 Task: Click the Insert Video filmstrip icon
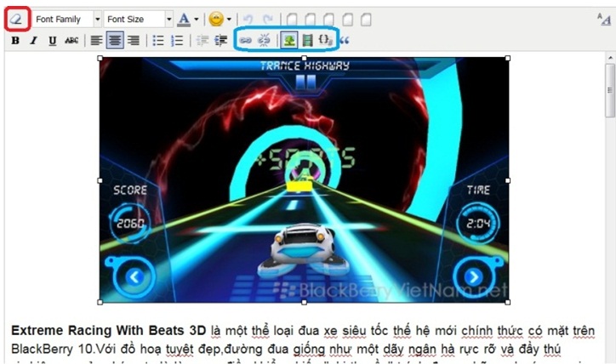(x=308, y=40)
